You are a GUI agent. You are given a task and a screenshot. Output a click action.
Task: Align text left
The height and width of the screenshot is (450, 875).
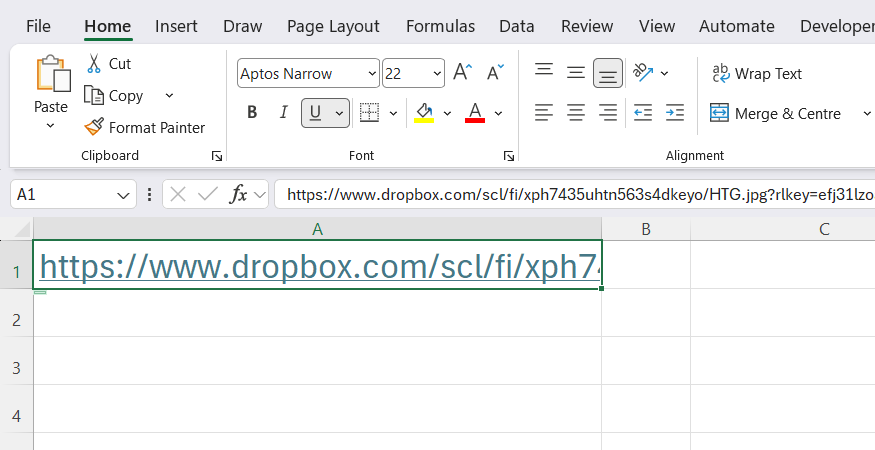click(544, 113)
